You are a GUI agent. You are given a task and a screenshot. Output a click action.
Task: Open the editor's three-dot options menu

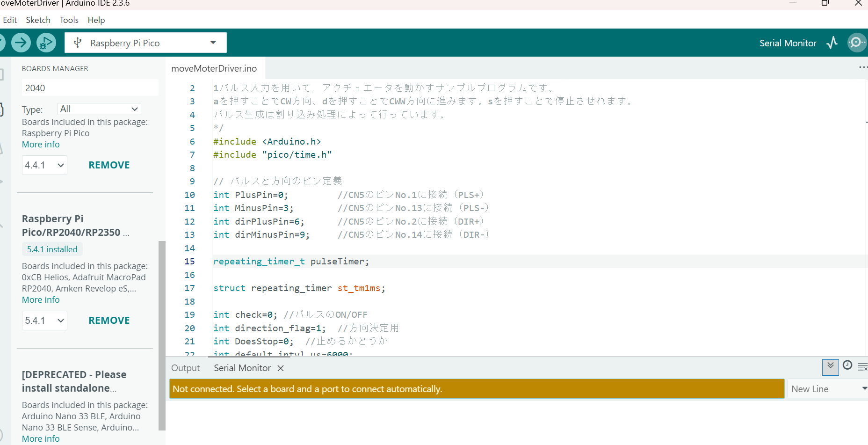click(x=862, y=68)
